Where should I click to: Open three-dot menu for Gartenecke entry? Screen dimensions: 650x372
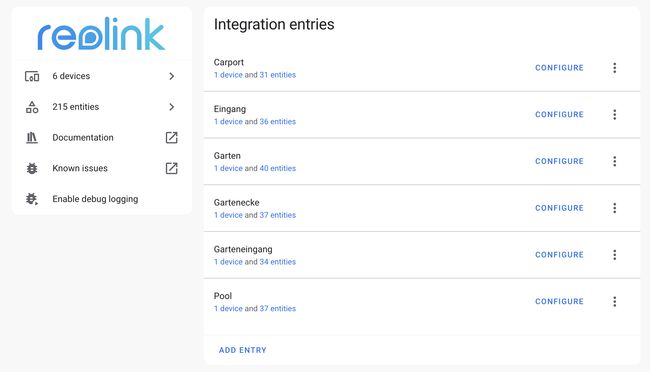click(615, 208)
